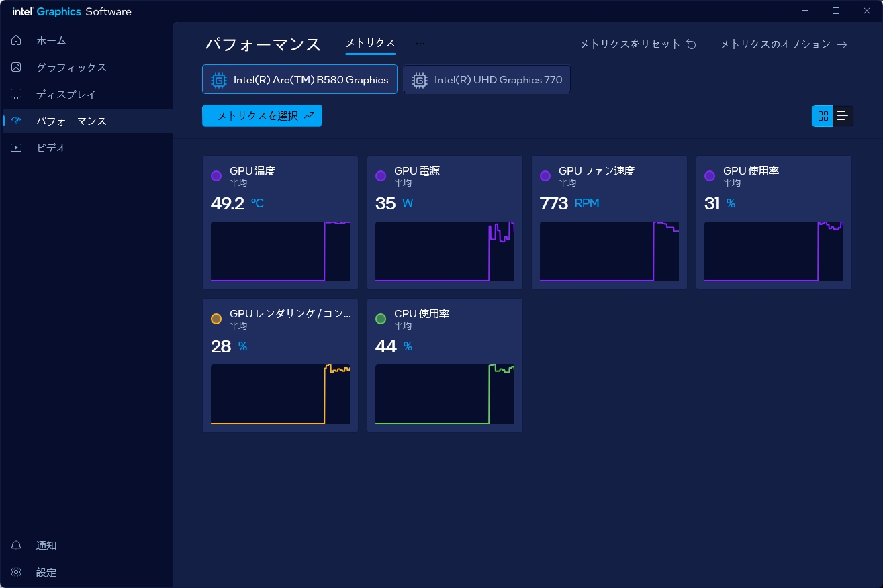Click the GPU ファン速度 graph
The width and height of the screenshot is (883, 588).
tap(609, 251)
